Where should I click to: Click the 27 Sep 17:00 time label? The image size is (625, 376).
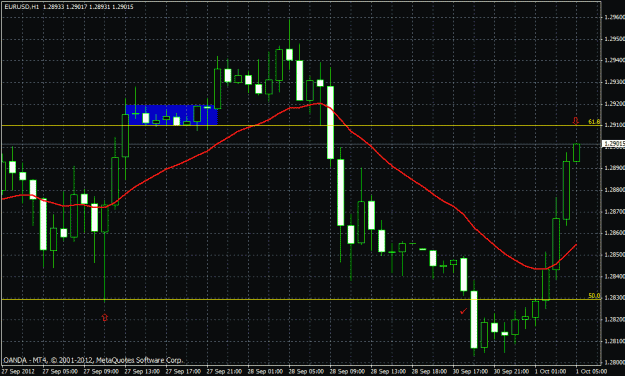pyautogui.click(x=182, y=371)
